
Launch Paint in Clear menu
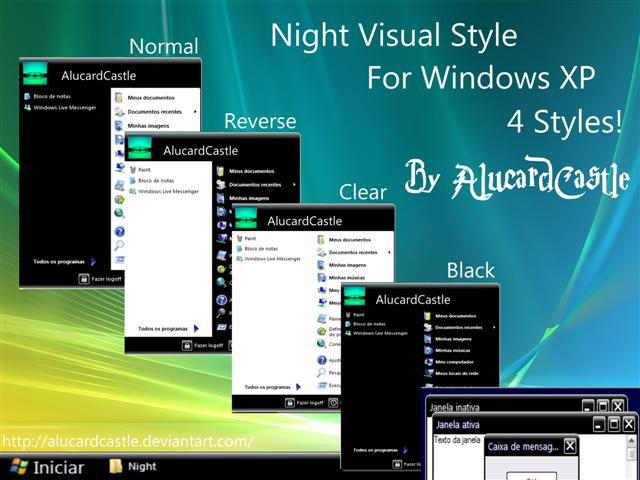pos(247,238)
